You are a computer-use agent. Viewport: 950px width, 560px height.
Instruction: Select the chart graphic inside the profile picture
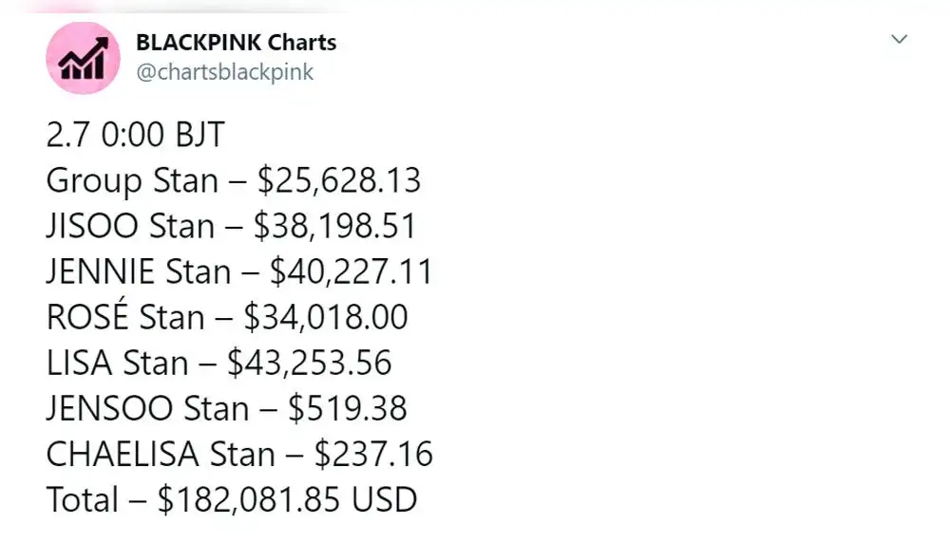(x=83, y=61)
